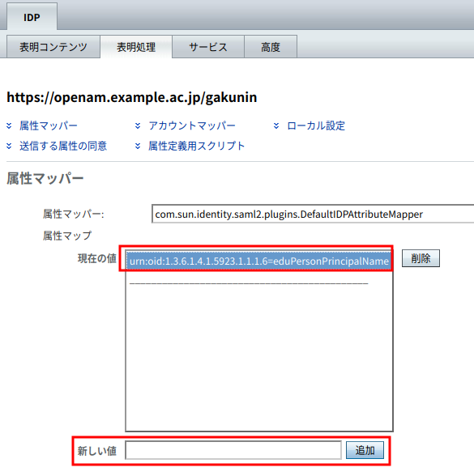Select the urn:oid eduPersonPrincipalName list entry

tap(259, 261)
